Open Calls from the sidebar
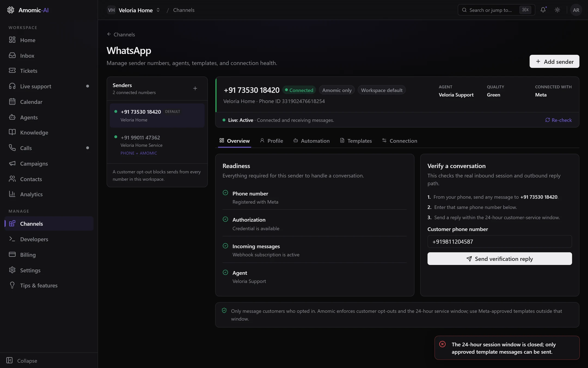Image resolution: width=588 pixels, height=368 pixels. pyautogui.click(x=49, y=148)
